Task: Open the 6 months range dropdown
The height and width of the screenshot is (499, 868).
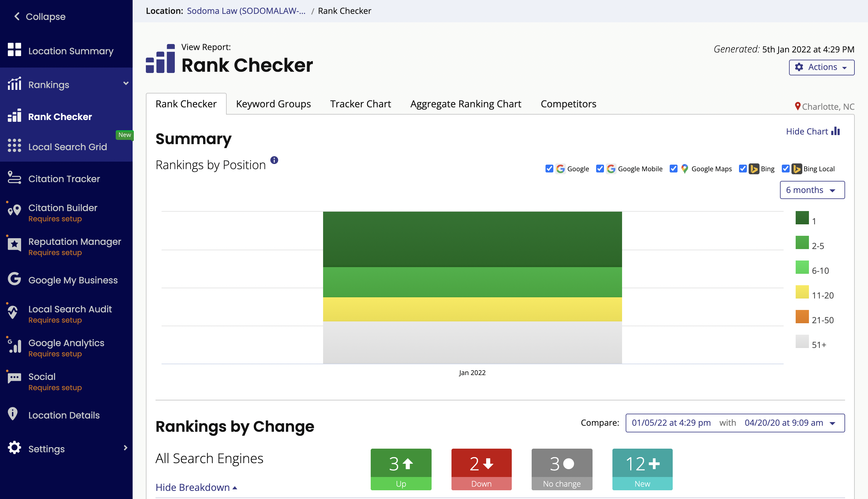Action: (812, 190)
